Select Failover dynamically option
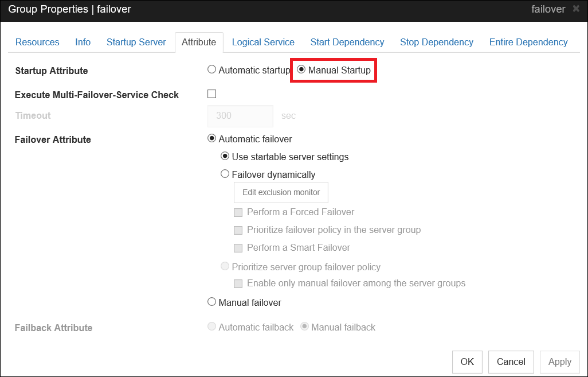588x377 pixels. [225, 174]
